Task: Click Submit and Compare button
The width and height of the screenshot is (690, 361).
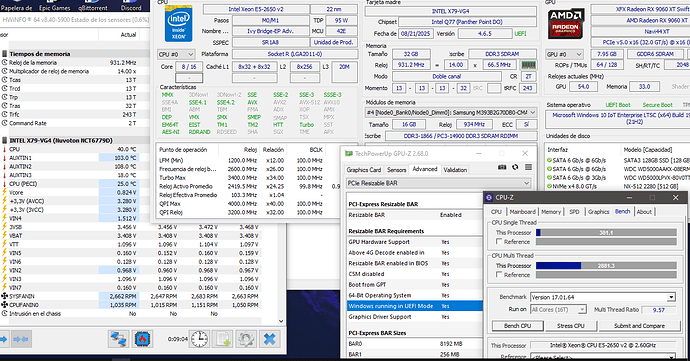Action: pyautogui.click(x=639, y=326)
